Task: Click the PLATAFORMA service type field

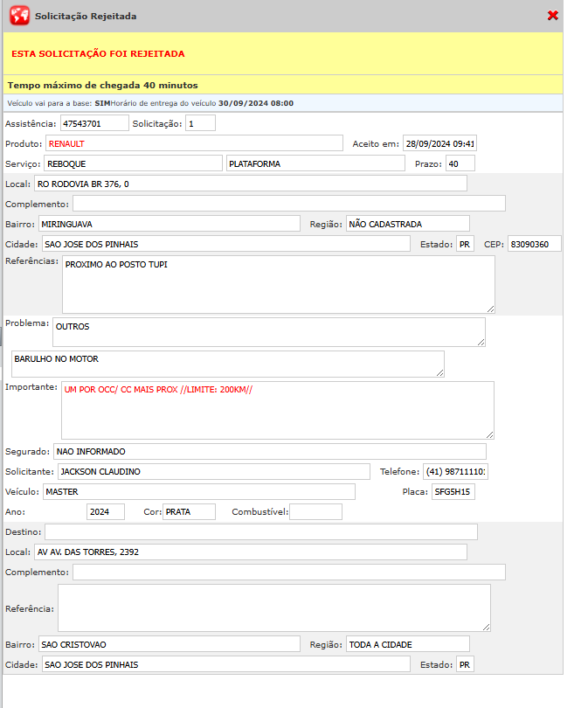Action: (315, 163)
